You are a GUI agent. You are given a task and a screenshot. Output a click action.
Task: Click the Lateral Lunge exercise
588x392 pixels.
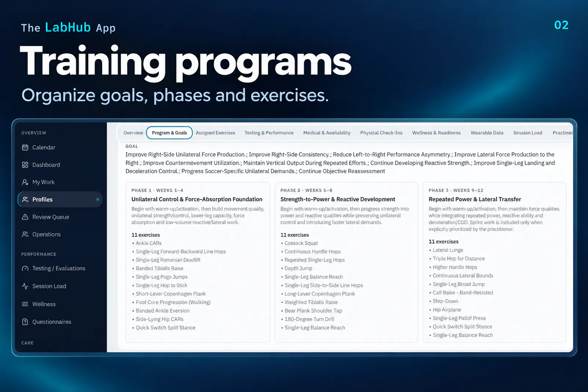448,250
